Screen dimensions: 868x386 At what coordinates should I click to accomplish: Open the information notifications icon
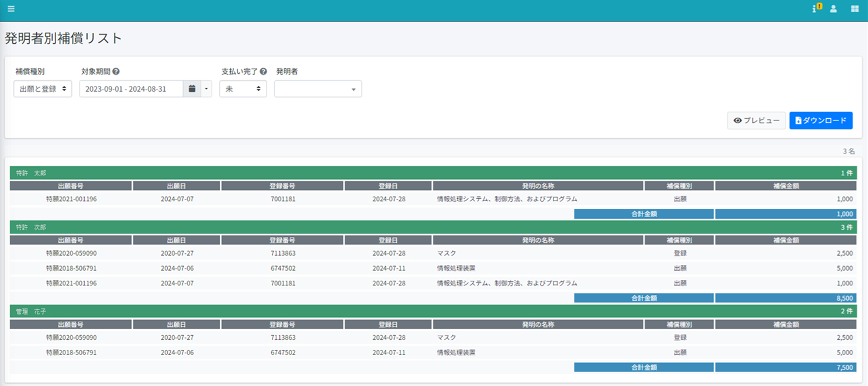tap(817, 8)
